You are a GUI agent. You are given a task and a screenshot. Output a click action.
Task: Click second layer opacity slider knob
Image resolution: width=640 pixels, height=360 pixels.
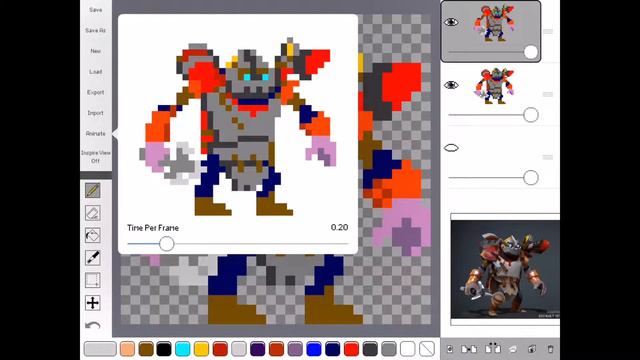click(531, 115)
